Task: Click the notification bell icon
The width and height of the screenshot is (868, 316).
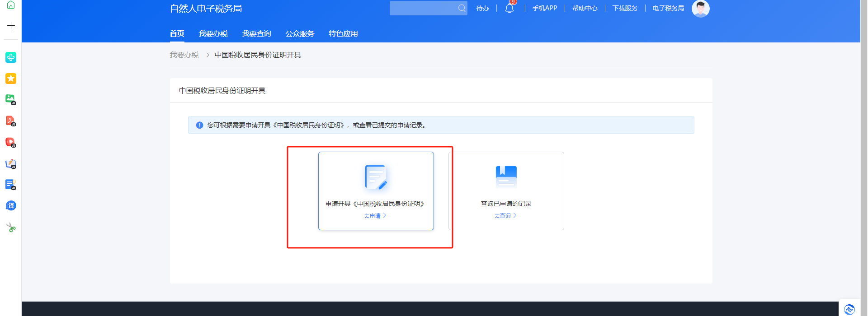Action: click(509, 8)
